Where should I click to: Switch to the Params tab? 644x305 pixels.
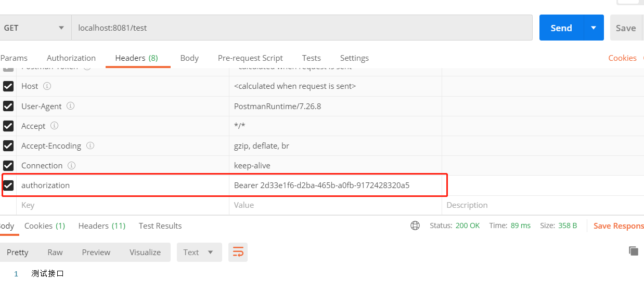[14, 58]
